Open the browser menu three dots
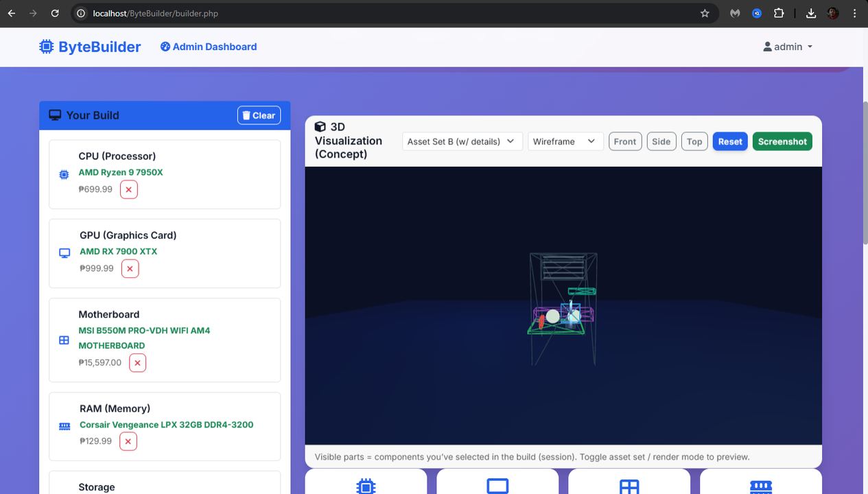The width and height of the screenshot is (868, 494). [x=854, y=13]
